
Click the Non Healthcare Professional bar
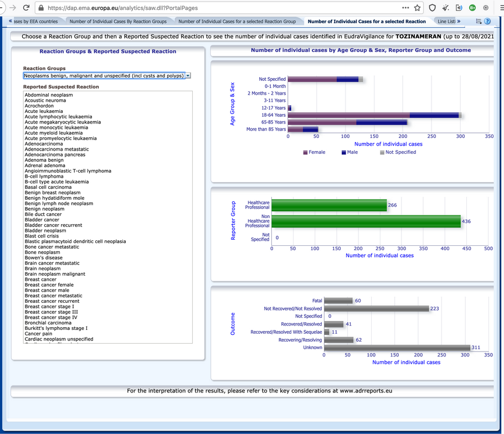tap(366, 221)
